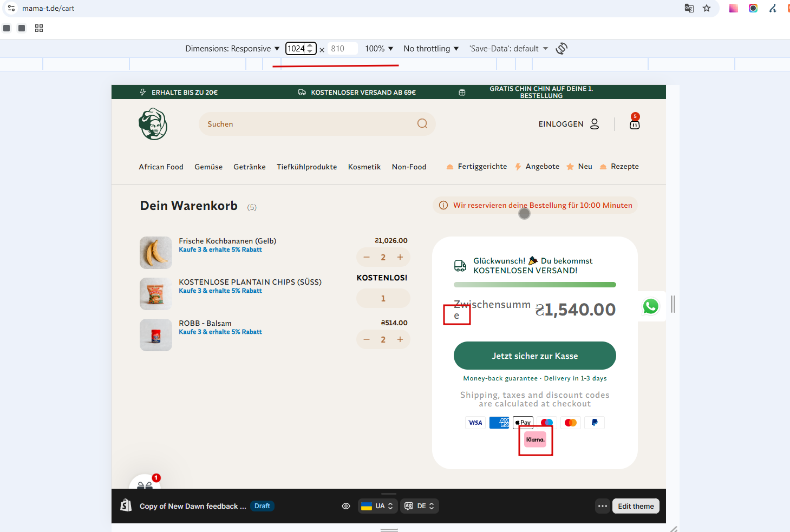Screen dimensions: 790x532
Task: Click the PayPal payment icon
Action: point(595,423)
